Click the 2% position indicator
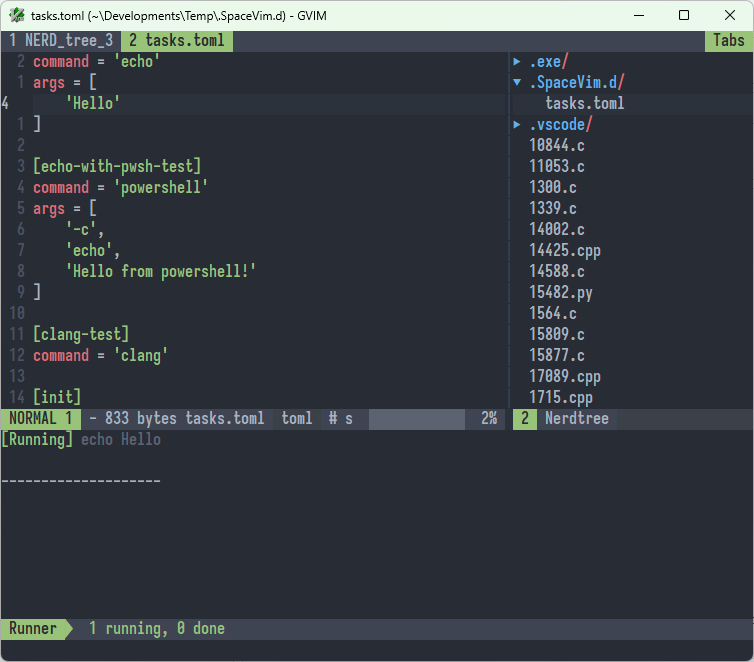Image resolution: width=754 pixels, height=662 pixels. tap(489, 418)
